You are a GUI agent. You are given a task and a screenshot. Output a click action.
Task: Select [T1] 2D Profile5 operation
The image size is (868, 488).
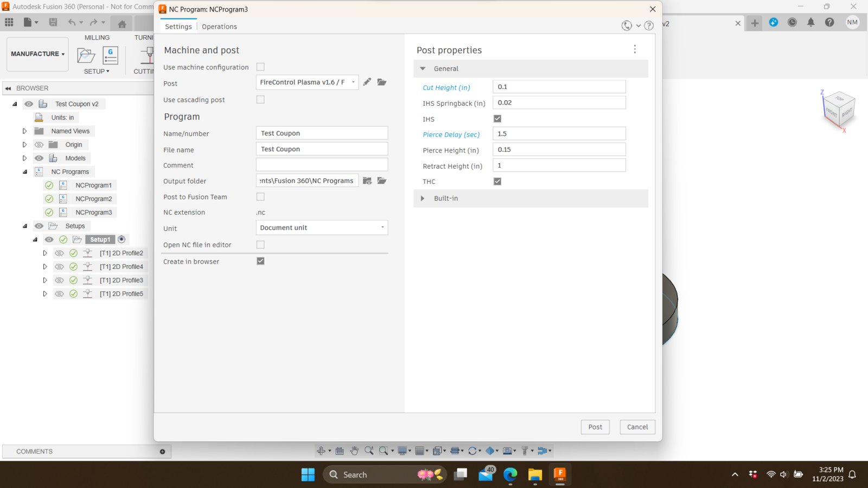(x=122, y=293)
